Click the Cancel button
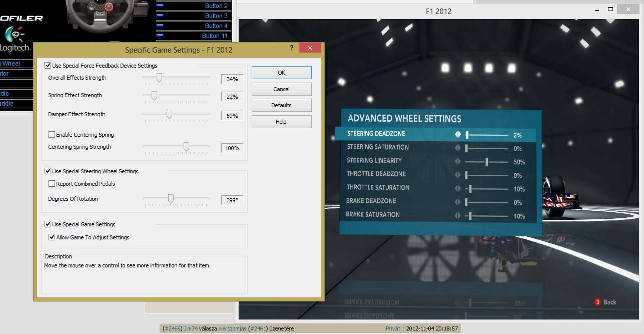644x334 pixels. 281,89
